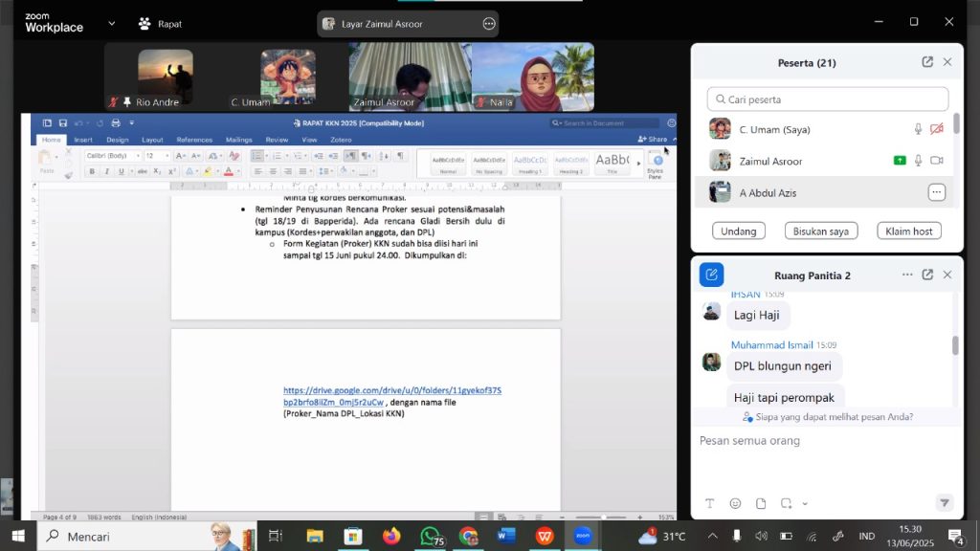Show hidden icons in the system tray

712,537
